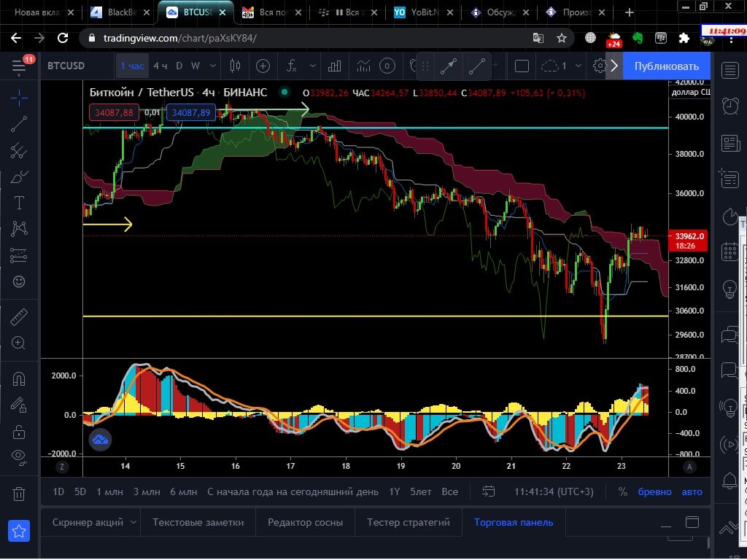Open the Скринер акций tab
The height and width of the screenshot is (560, 747).
(x=88, y=523)
